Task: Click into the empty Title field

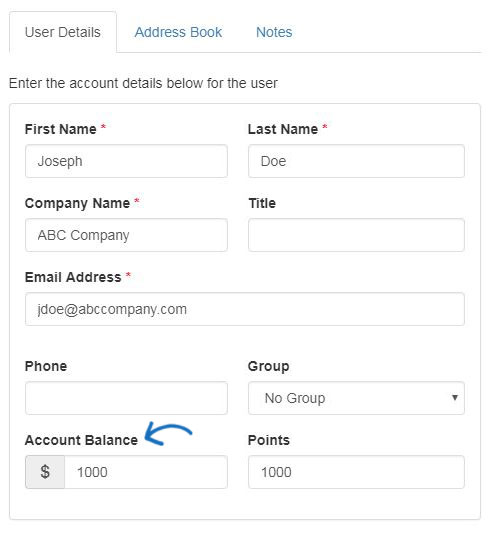Action: [x=356, y=235]
